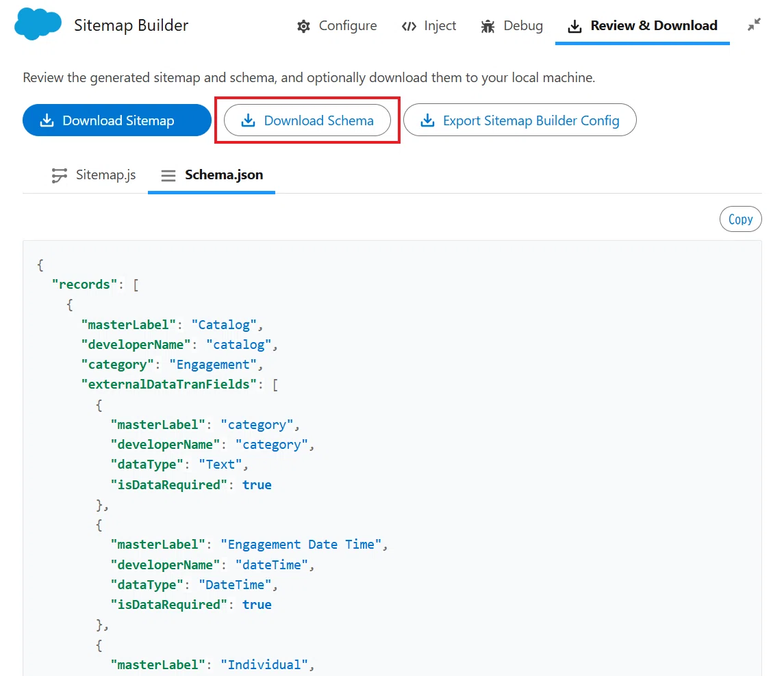Click the "catalog" developerName value

click(x=239, y=345)
